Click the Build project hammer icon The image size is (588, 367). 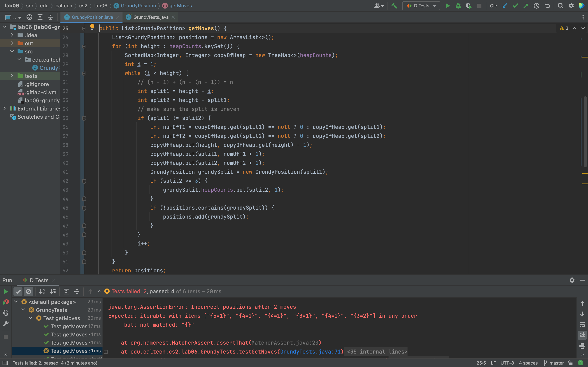[x=394, y=6]
